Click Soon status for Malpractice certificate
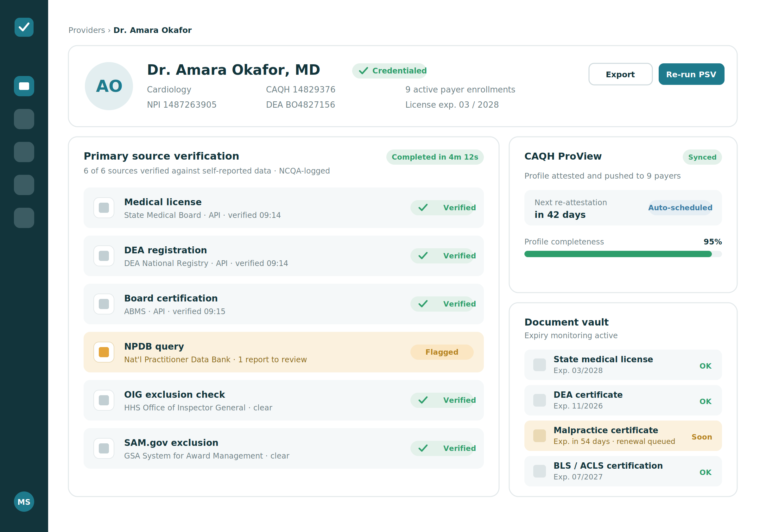 [x=702, y=437]
